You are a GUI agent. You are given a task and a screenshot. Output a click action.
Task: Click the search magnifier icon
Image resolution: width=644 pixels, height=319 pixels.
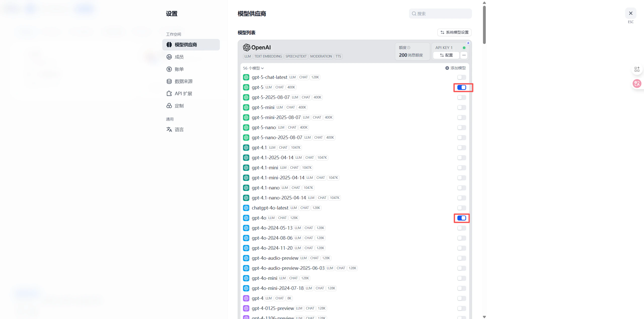(414, 14)
